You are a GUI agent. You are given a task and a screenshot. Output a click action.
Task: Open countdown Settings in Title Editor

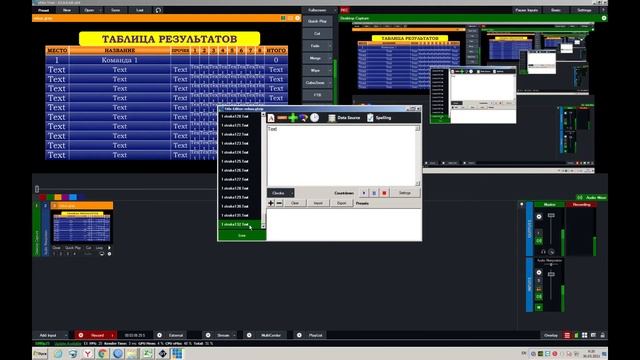coord(404,193)
